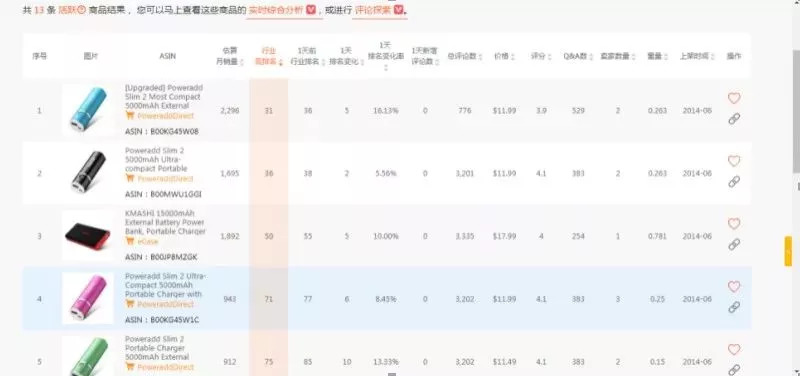800x376 pixels.
Task: Click blue power bank product thumbnail
Action: tap(88, 110)
